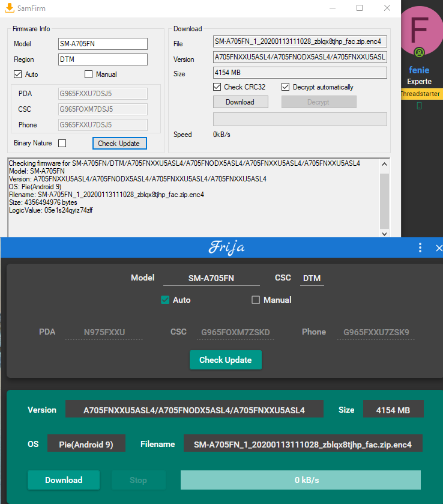Minimize the SamFirm window
The height and width of the screenshot is (504, 443).
[333, 8]
